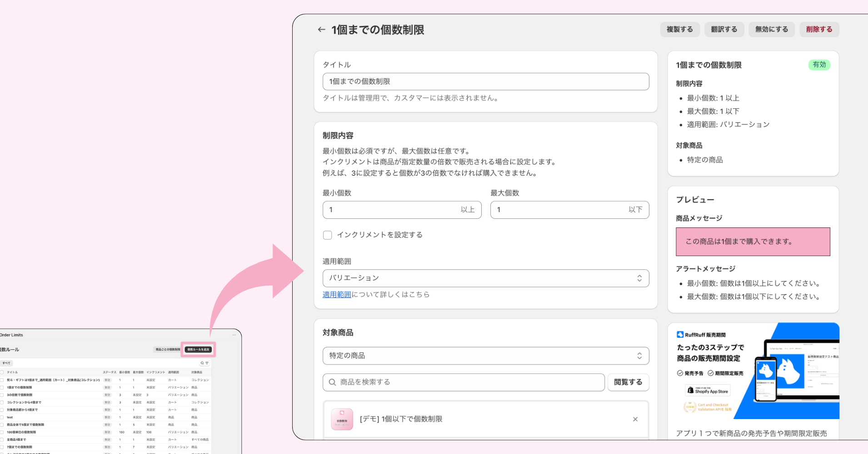The width and height of the screenshot is (868, 454).
Task: Tick the checkbox for the 100個単位の個数制限 row
Action: pos(2,432)
